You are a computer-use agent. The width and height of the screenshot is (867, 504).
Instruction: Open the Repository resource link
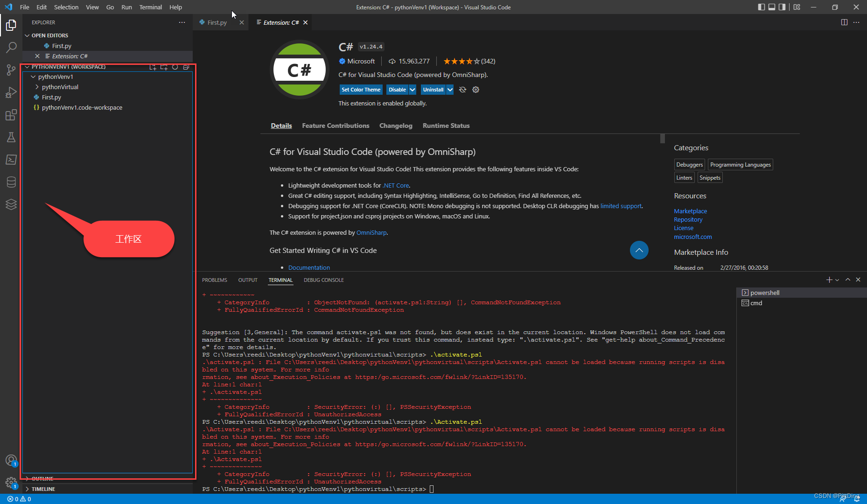[x=688, y=219]
